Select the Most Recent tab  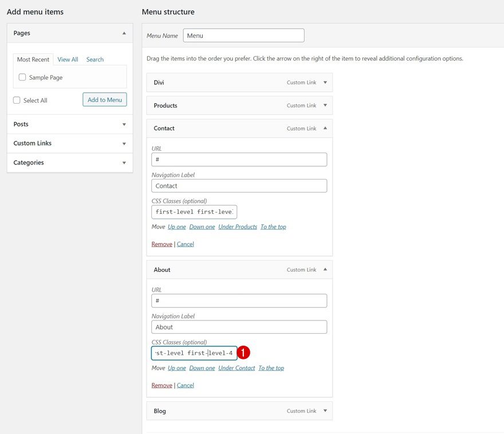pos(33,59)
